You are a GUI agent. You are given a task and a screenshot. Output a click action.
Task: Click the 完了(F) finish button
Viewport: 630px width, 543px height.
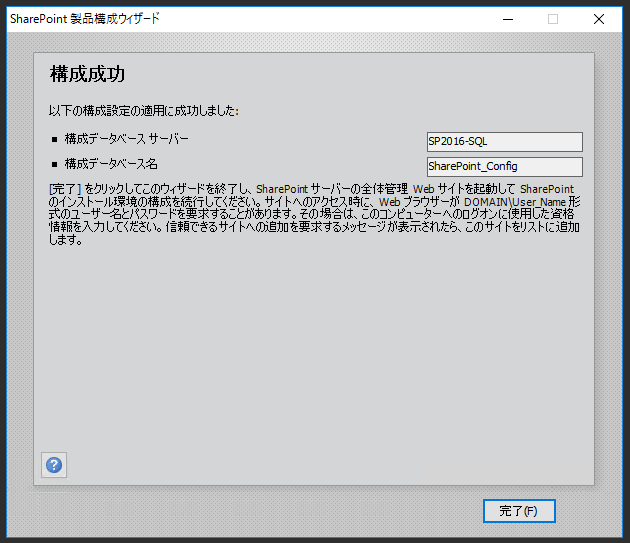519,511
